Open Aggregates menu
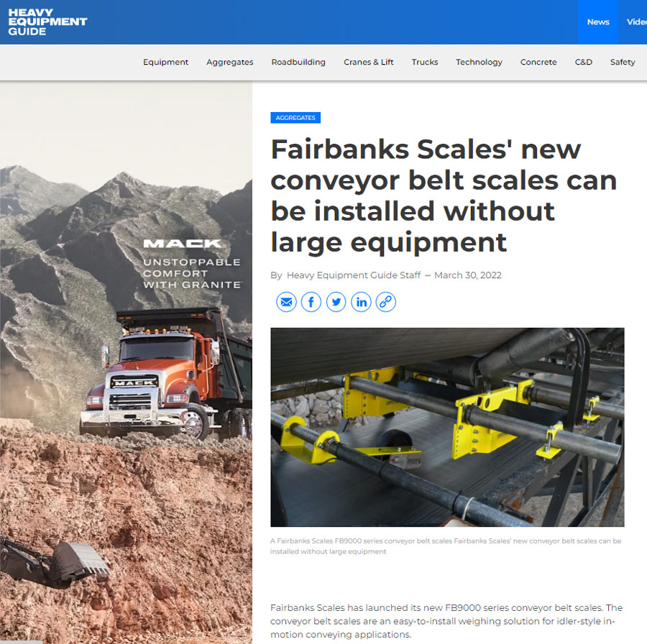This screenshot has width=647, height=644. [x=230, y=63]
